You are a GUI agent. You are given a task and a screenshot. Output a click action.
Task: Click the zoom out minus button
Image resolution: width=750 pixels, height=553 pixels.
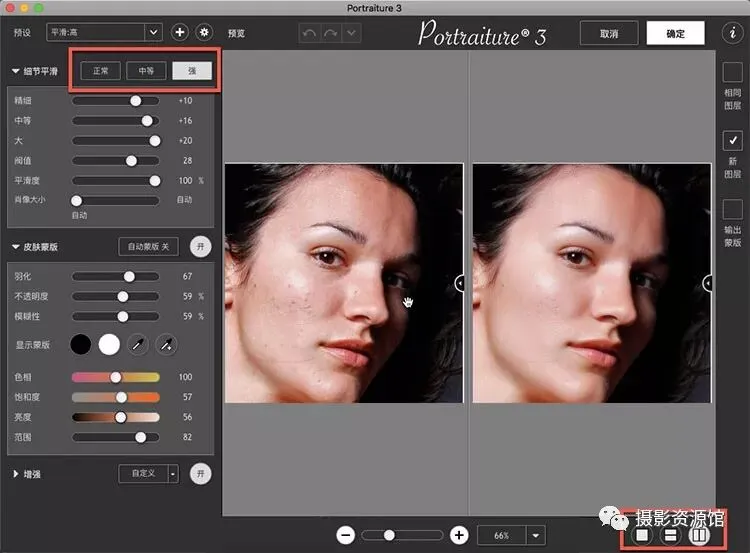[x=345, y=535]
